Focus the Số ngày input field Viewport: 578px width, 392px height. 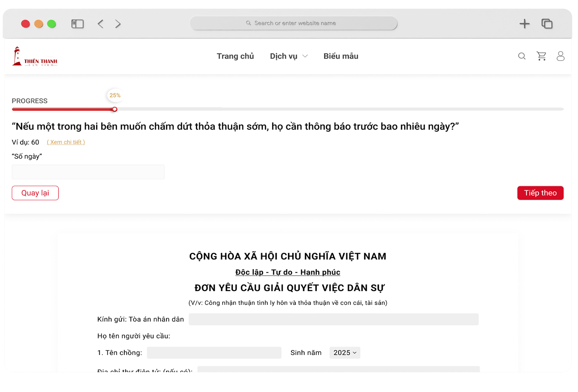[88, 172]
